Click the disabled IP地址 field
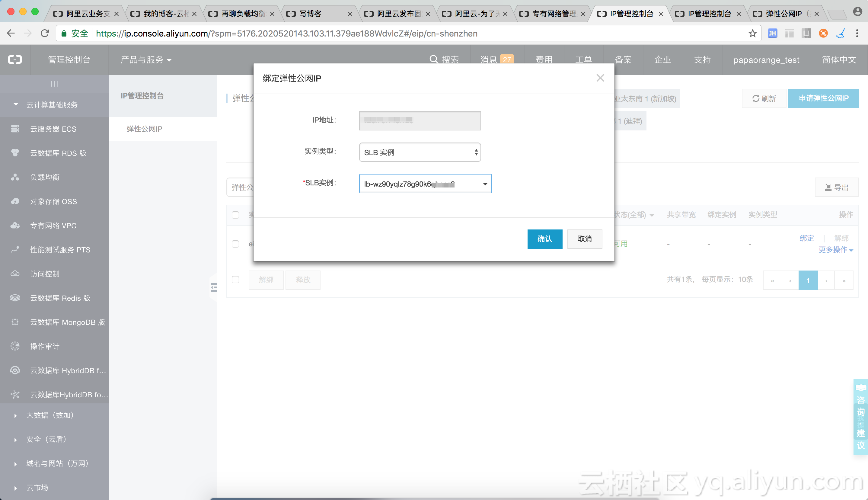 click(x=420, y=120)
